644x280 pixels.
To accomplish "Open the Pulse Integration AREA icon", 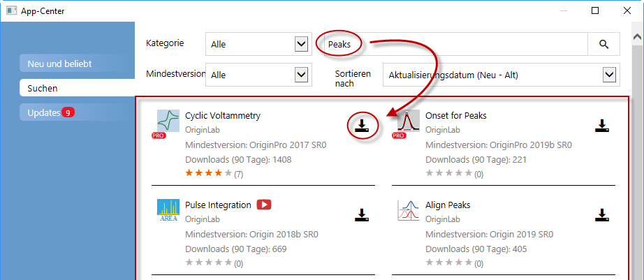I will pos(168,210).
